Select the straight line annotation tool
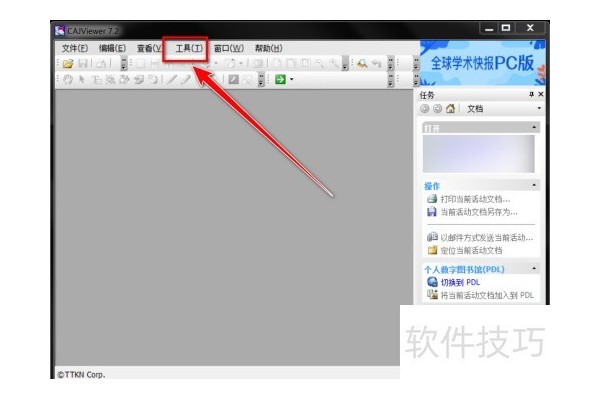Viewport: 600px width, 400px height. tap(172, 79)
